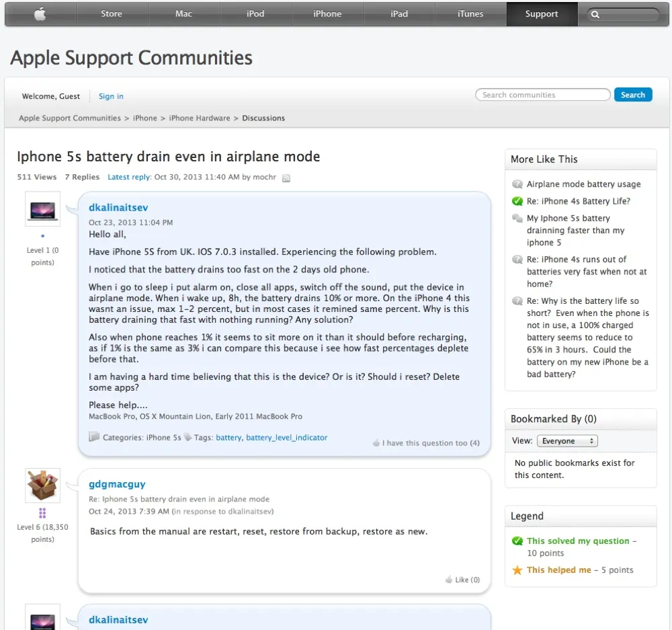Click the 'battery' tag link

click(228, 438)
